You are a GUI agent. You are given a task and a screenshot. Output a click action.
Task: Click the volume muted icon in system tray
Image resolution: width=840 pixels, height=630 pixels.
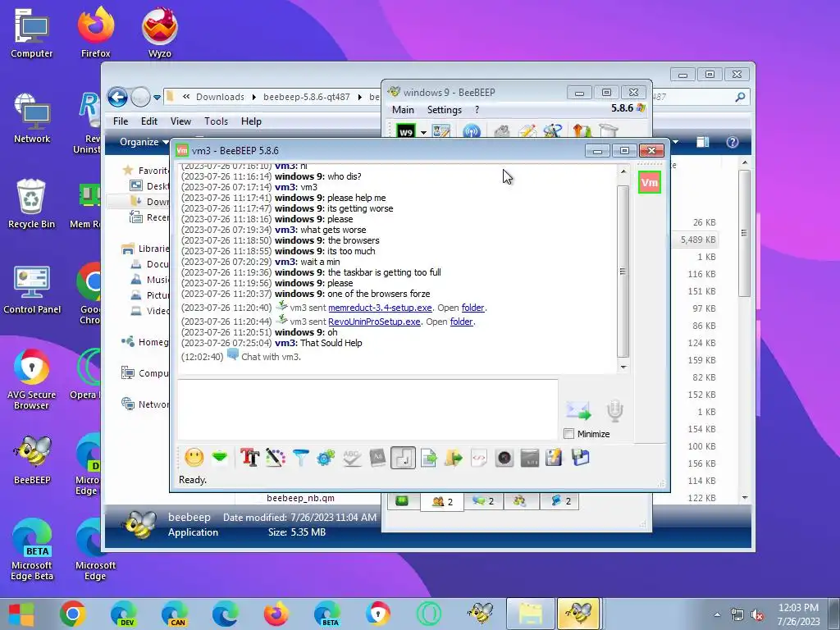(757, 614)
